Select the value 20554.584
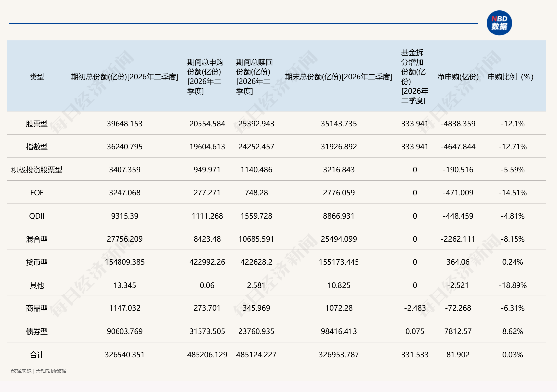The image size is (557, 392). pyautogui.click(x=207, y=124)
